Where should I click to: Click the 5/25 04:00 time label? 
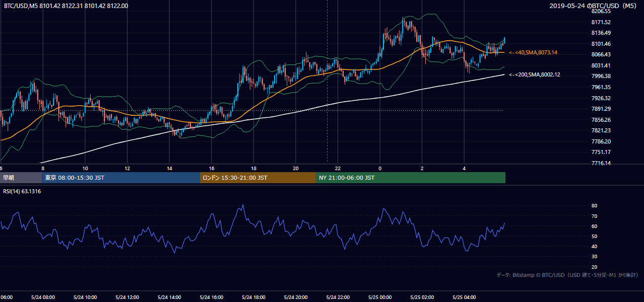click(464, 297)
